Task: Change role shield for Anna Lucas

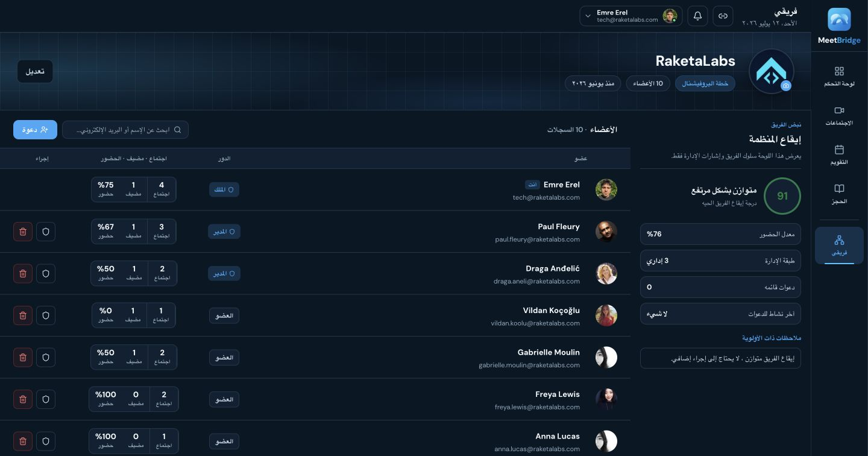Action: pos(46,441)
